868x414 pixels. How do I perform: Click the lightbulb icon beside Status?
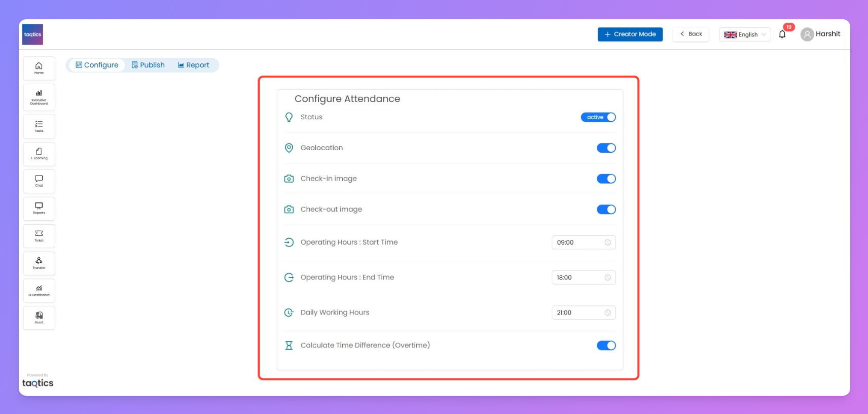point(289,117)
